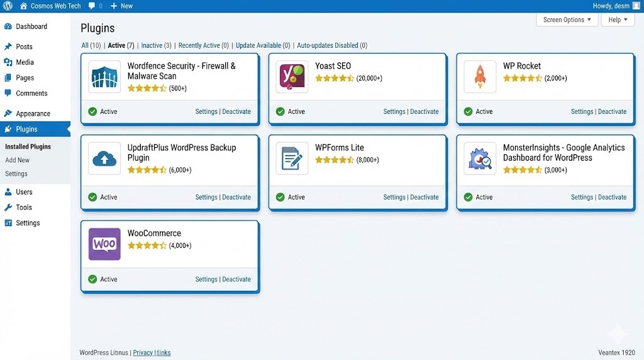Viewport: 644px width, 360px height.
Task: Open the Media library icon
Action: click(8, 62)
